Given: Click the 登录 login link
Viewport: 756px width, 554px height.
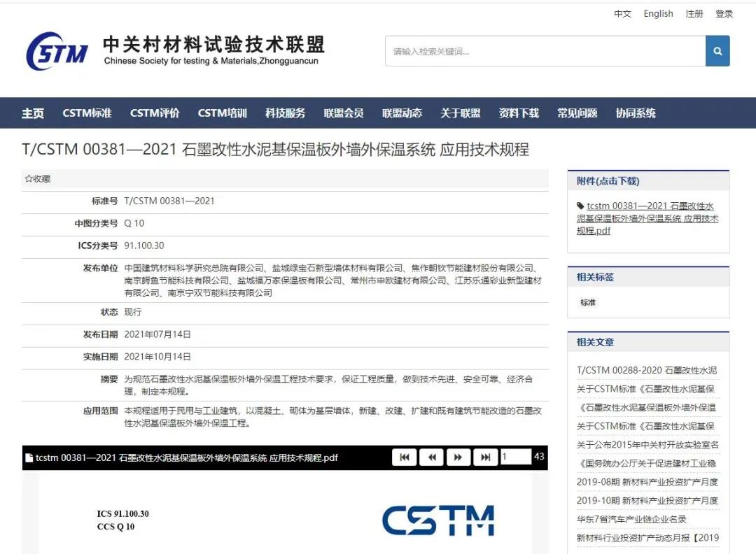Looking at the screenshot, I should (x=724, y=14).
